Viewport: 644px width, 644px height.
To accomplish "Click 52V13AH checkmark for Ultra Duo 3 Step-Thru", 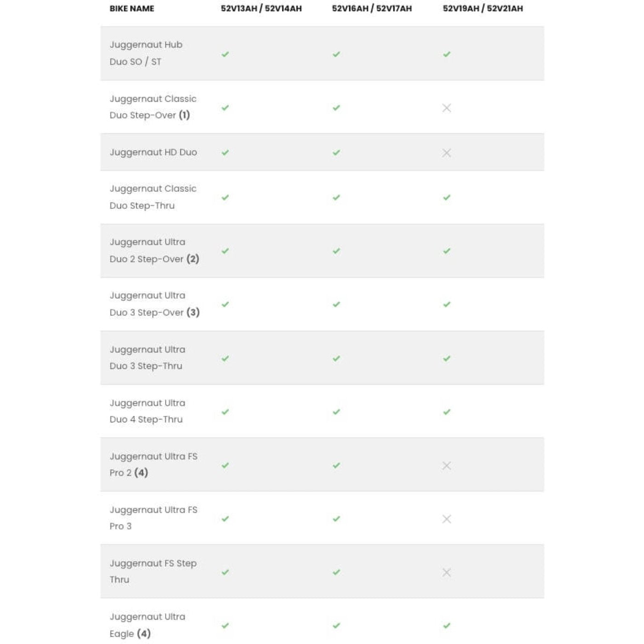I will coord(225,358).
